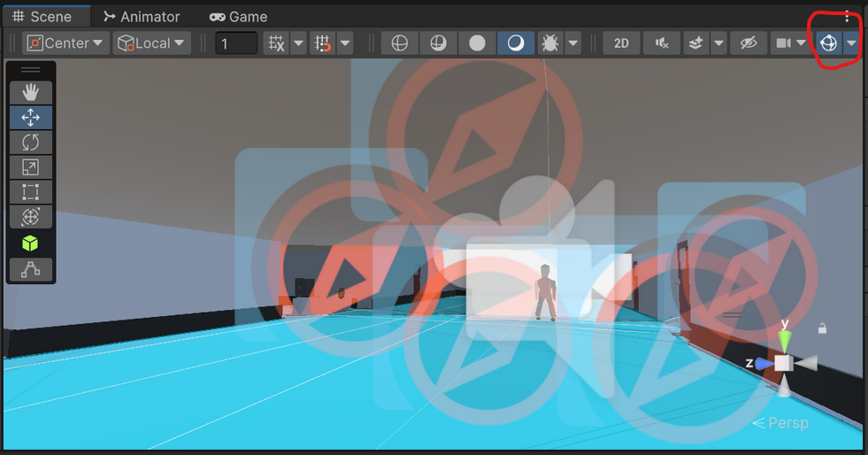Click the green cube custom tool

30,243
